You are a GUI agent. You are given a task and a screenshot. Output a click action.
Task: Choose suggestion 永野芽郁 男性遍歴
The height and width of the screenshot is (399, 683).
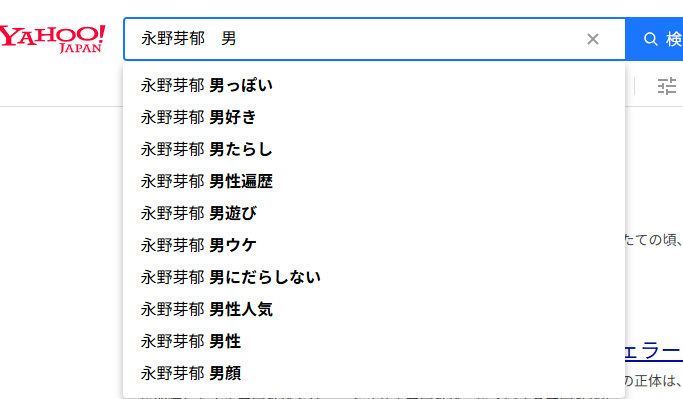(374, 181)
